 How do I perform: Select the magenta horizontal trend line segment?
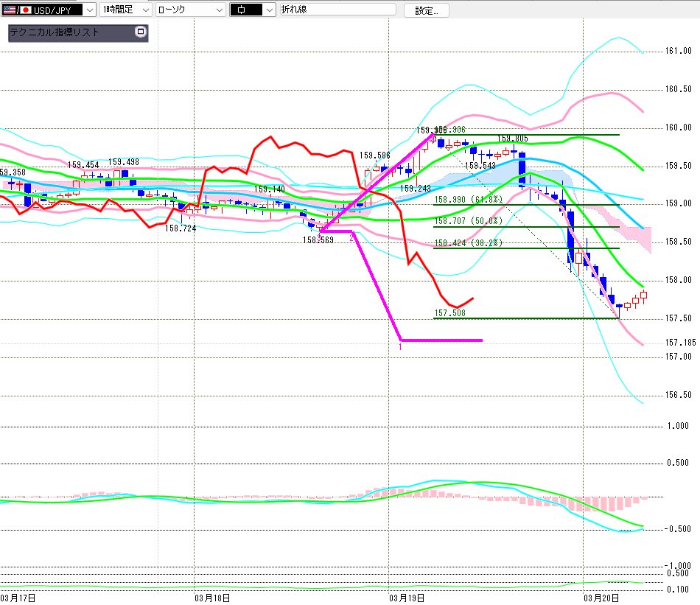[x=441, y=340]
